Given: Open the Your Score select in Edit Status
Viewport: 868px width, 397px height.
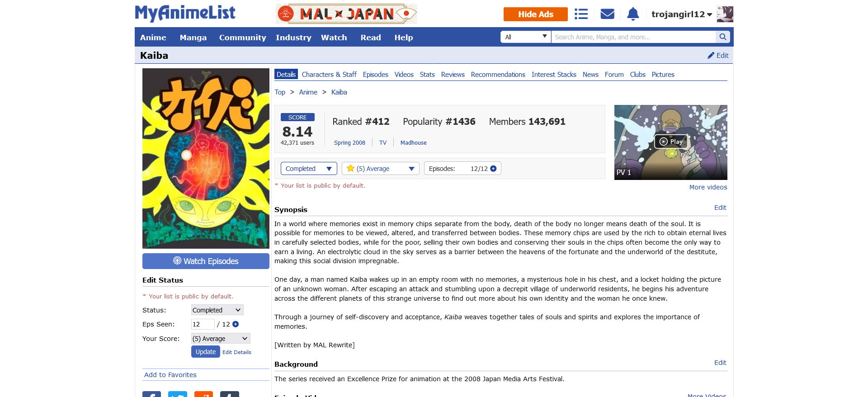Looking at the screenshot, I should [x=221, y=338].
